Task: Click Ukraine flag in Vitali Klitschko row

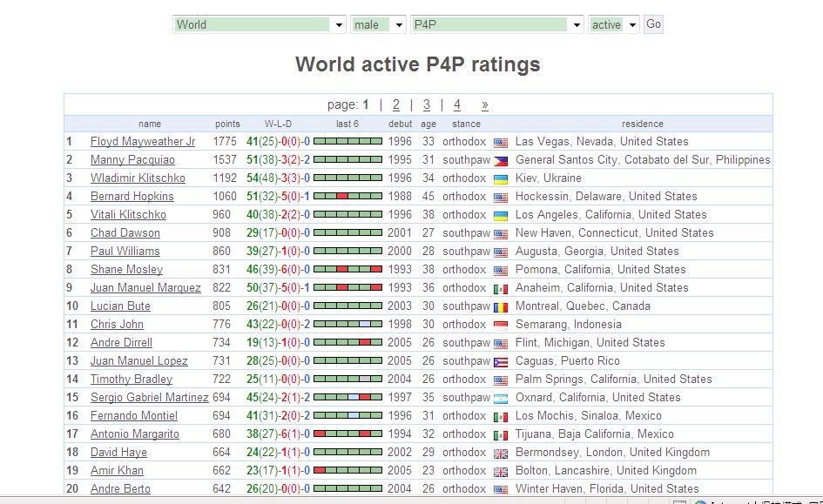Action: 501,216
